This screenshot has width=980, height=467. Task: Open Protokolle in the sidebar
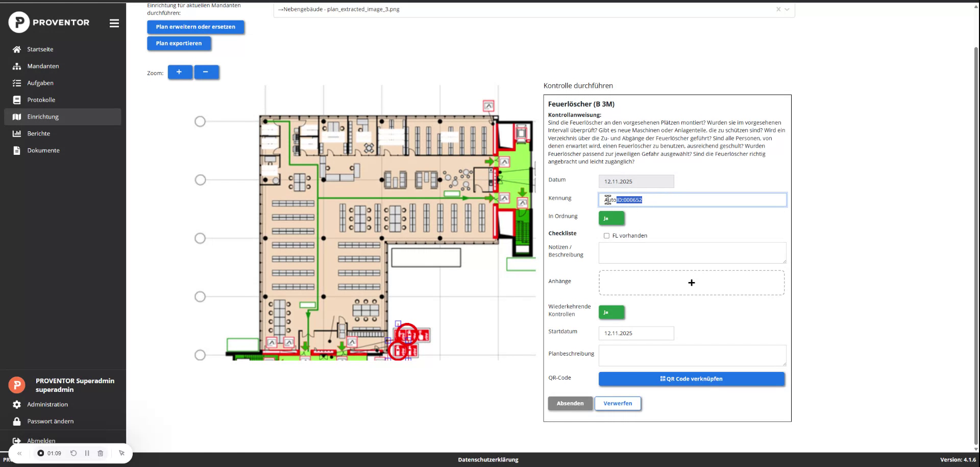pos(41,100)
